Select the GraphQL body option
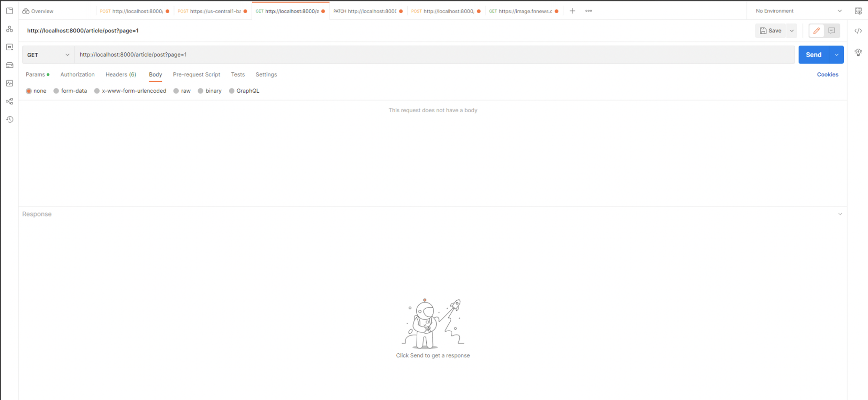This screenshot has height=400, width=868. [x=232, y=91]
